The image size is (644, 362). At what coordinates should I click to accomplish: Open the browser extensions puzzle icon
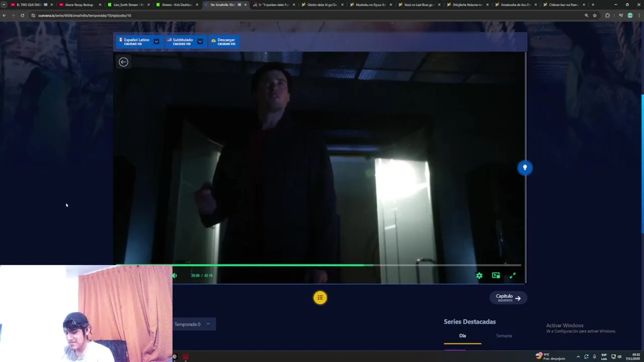(607, 16)
